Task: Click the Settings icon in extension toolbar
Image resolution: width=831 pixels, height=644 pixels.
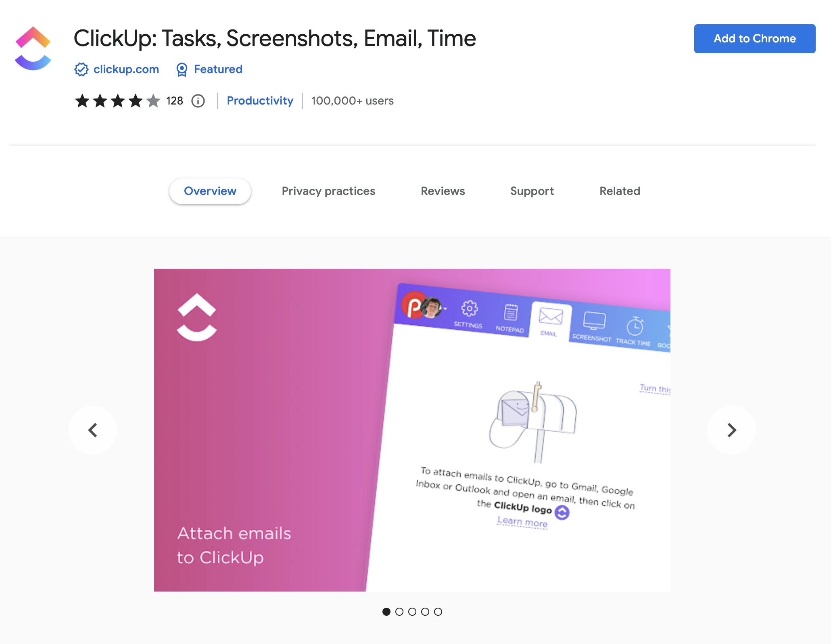Action: [x=468, y=312]
